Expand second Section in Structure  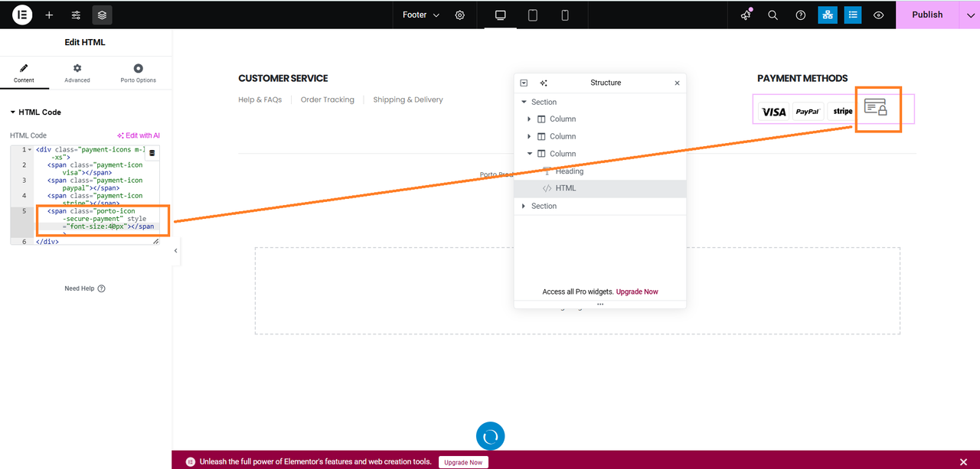click(524, 206)
